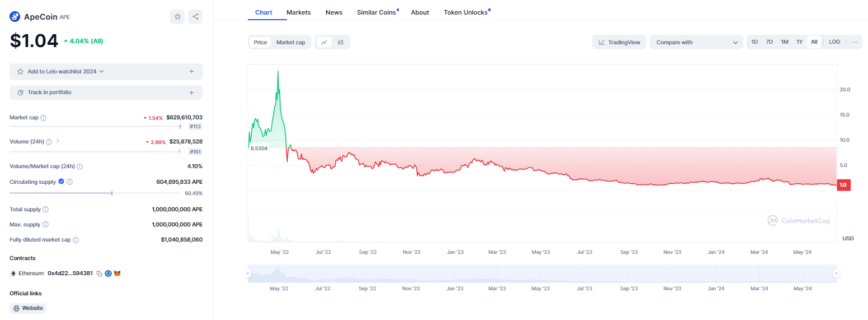Viewport: 868px width, 320px height.
Task: Click plus icon on watchlist row
Action: click(191, 72)
